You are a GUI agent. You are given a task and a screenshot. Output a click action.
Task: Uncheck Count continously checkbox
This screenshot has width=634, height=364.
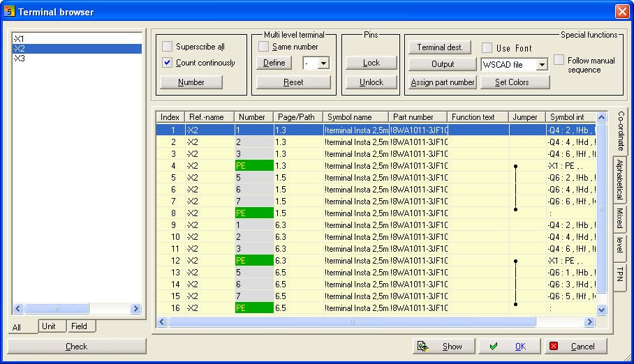167,63
